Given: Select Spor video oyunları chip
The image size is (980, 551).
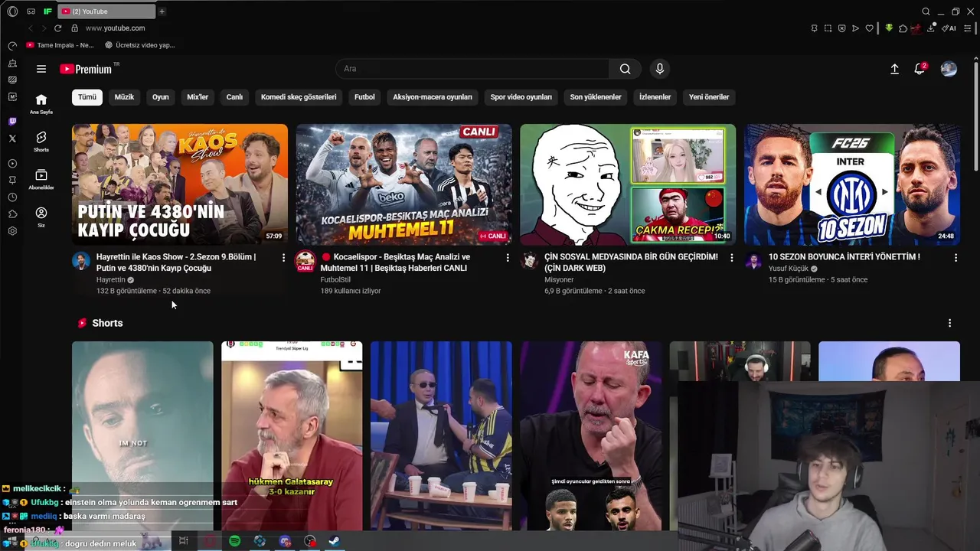Looking at the screenshot, I should [x=521, y=97].
